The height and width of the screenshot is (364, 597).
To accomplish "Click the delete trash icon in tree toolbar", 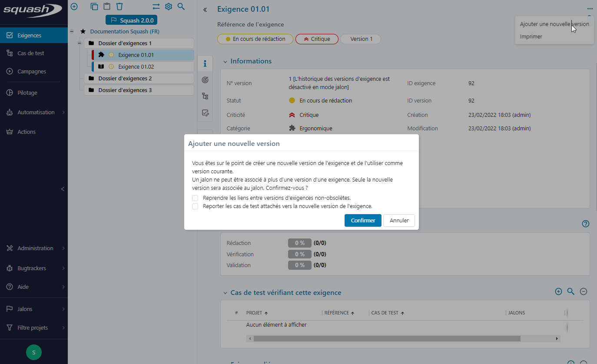I will 119,7.
